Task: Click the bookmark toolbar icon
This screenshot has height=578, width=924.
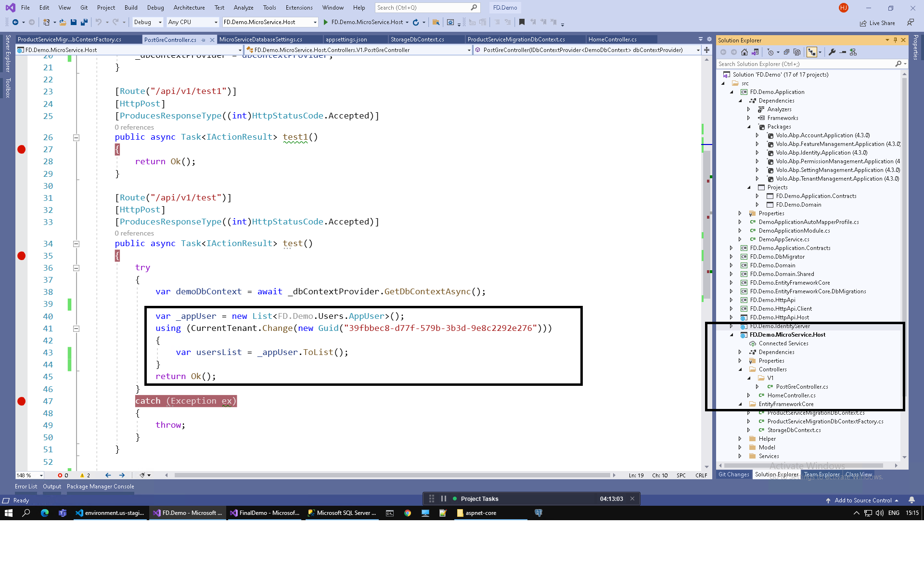Action: (x=522, y=22)
